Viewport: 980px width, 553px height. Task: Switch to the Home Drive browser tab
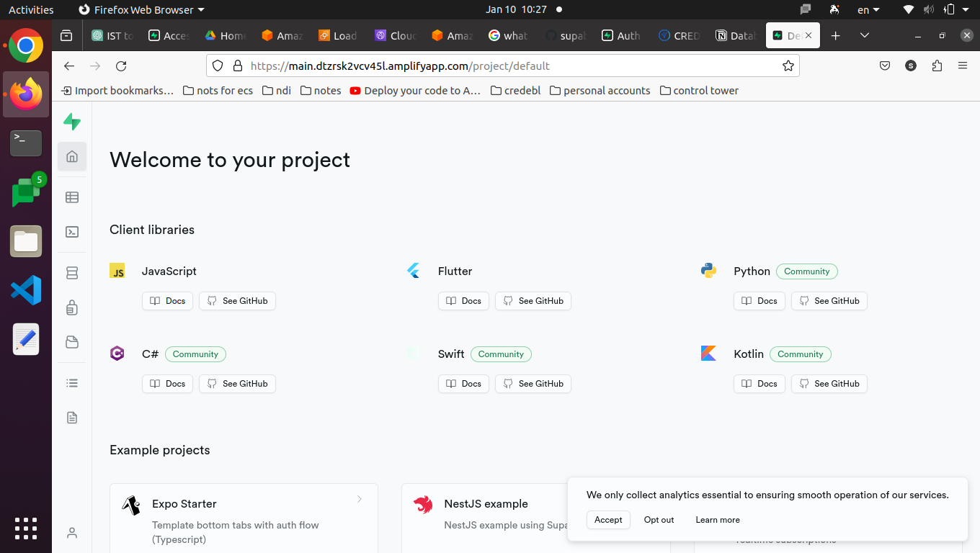coord(226,35)
